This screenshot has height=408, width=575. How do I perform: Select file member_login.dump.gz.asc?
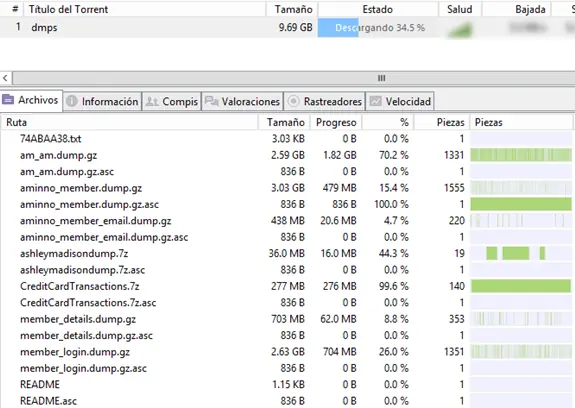(83, 368)
